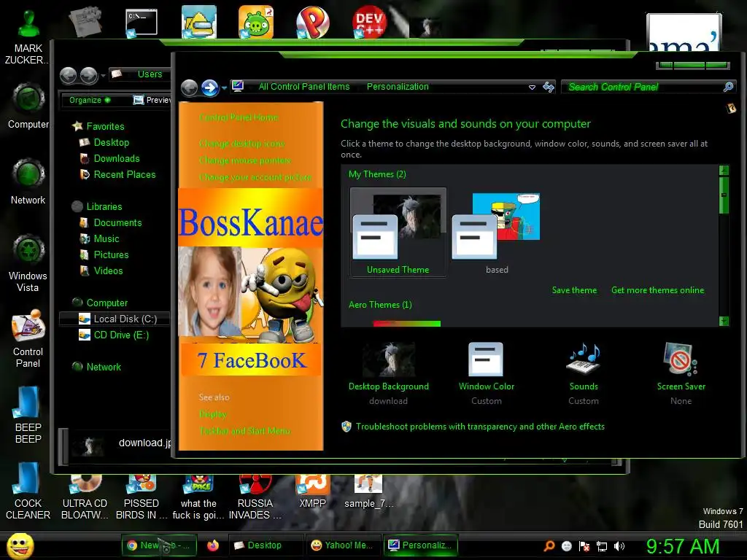Click the Search Control Panel field
Viewport: 747px width, 560px height.
pyautogui.click(x=643, y=87)
